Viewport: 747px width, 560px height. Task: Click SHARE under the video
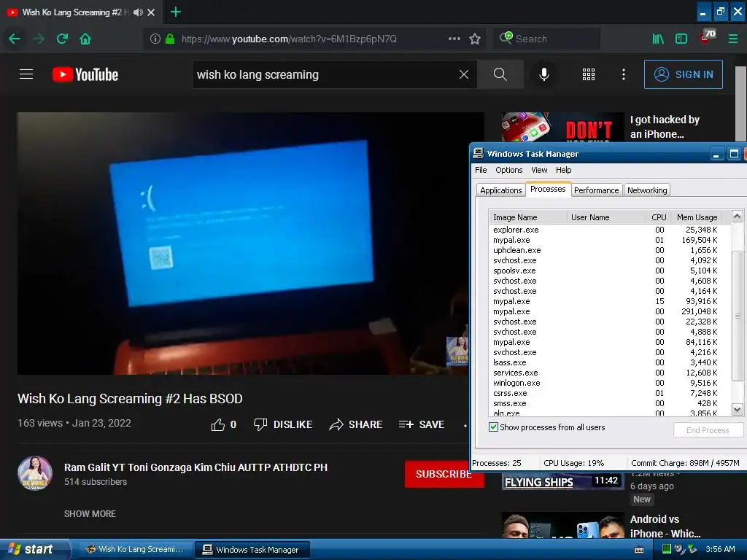[356, 424]
